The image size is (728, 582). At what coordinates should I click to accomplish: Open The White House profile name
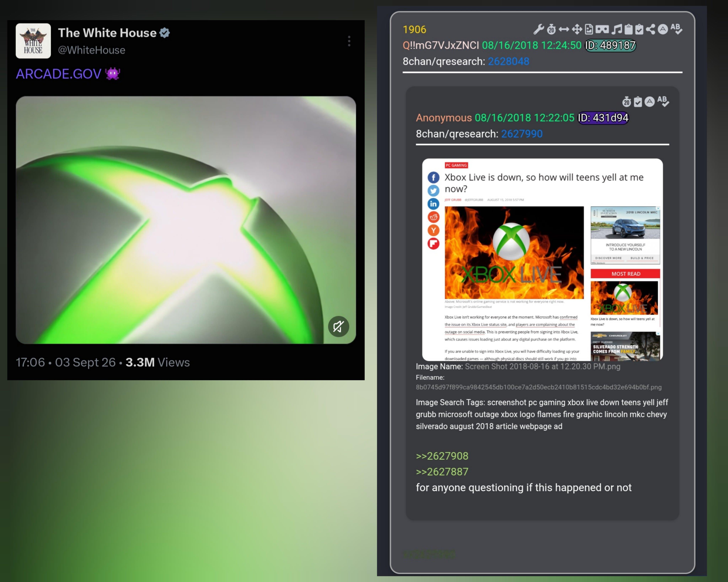[107, 33]
